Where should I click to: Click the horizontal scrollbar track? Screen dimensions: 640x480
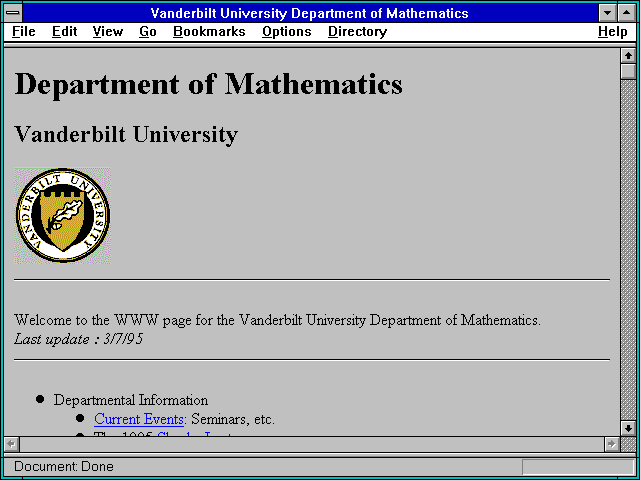point(312,444)
